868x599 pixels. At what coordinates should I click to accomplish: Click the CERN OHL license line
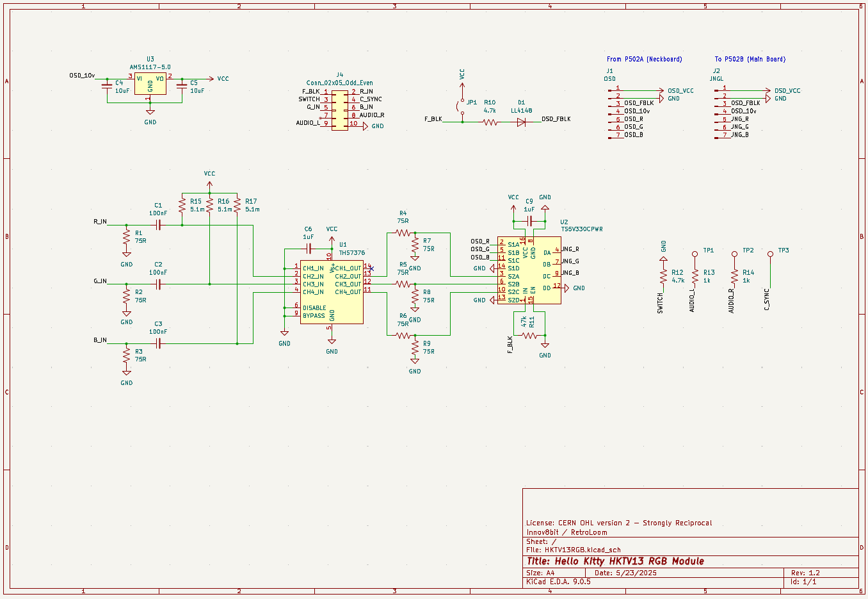tap(619, 523)
